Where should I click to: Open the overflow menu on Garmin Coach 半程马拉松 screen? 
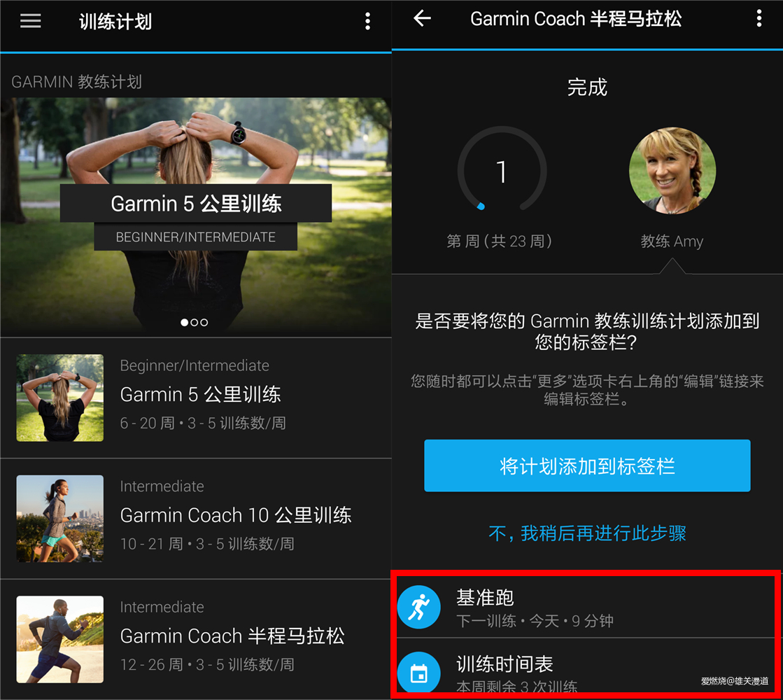(759, 19)
